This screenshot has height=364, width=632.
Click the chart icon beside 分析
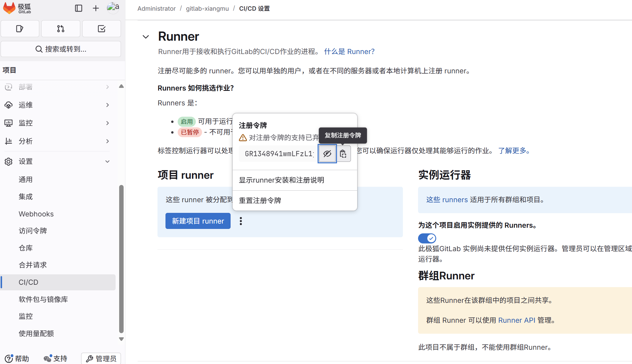pos(9,141)
